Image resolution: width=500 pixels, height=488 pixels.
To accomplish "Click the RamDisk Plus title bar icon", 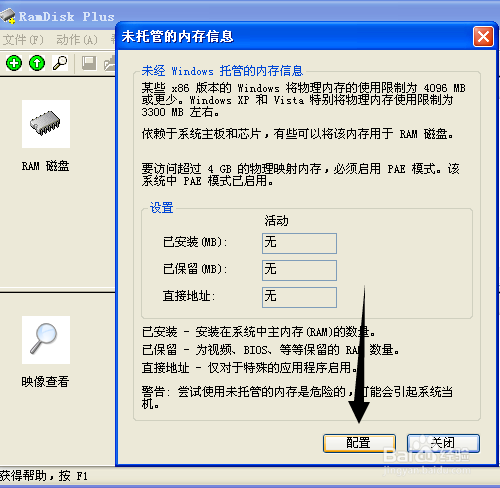I will coord(8,16).
